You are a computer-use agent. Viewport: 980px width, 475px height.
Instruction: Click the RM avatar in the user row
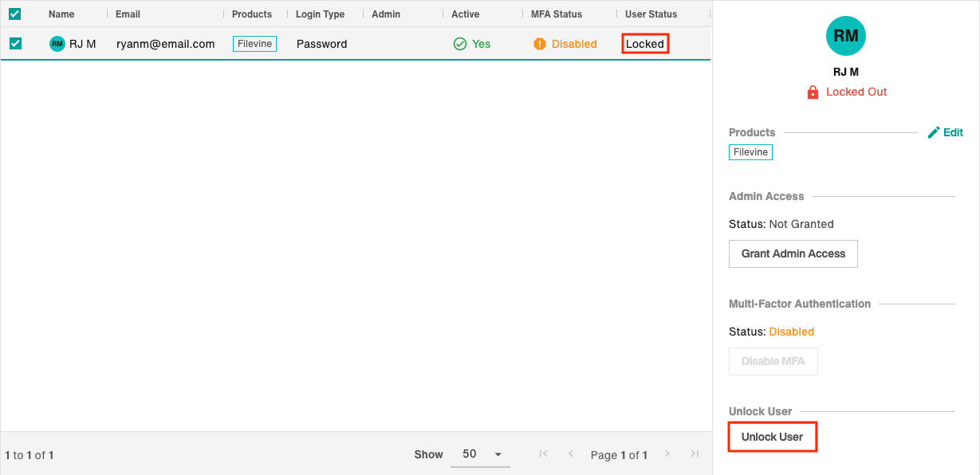[57, 44]
